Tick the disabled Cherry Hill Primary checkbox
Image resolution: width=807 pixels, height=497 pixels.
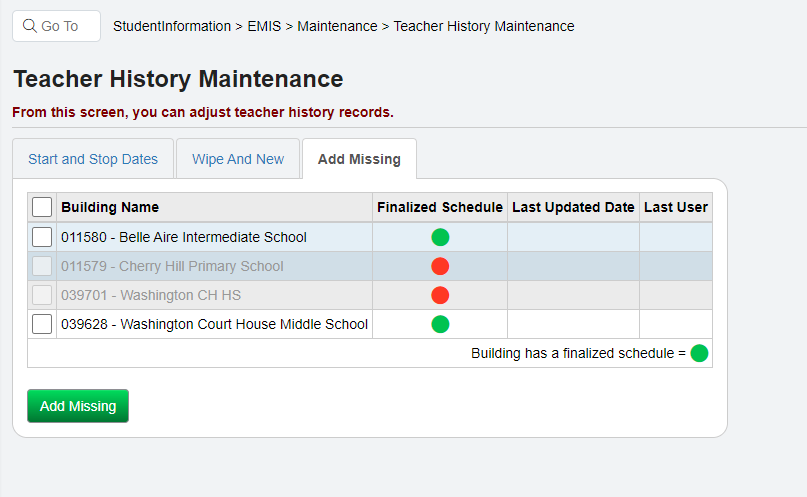42,266
